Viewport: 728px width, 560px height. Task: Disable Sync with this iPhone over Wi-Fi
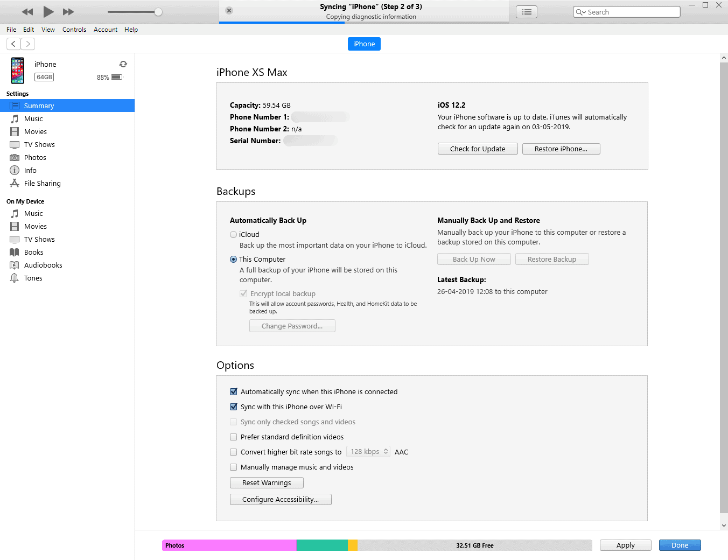pyautogui.click(x=233, y=407)
